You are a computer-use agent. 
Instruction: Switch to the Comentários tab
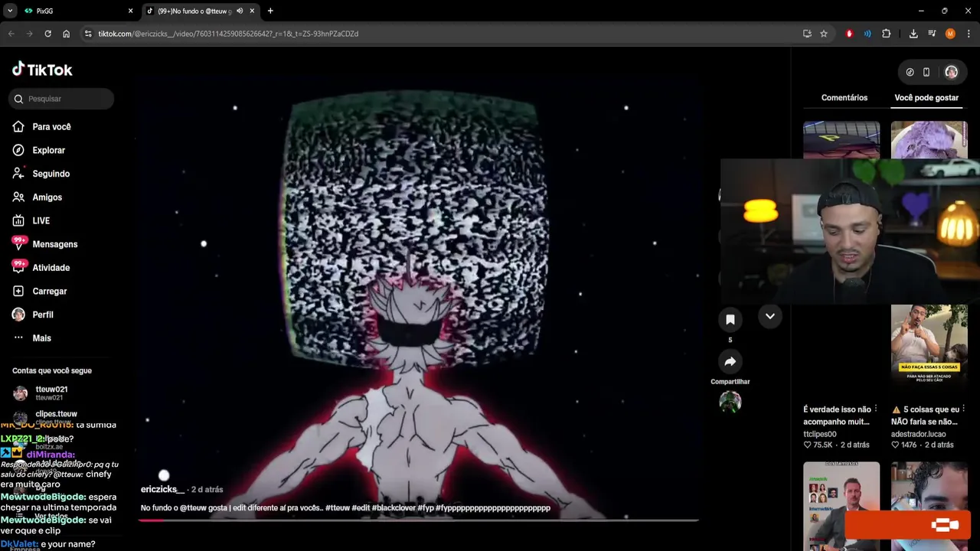(844, 98)
